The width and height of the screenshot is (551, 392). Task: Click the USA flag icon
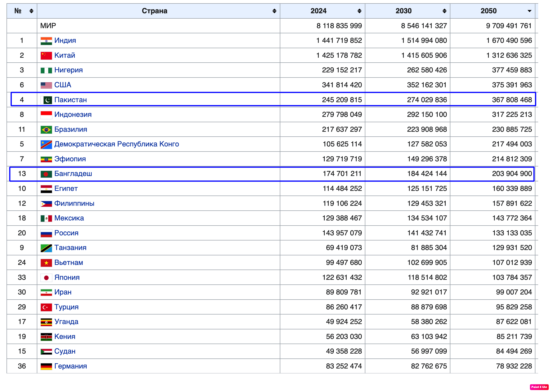(x=46, y=85)
